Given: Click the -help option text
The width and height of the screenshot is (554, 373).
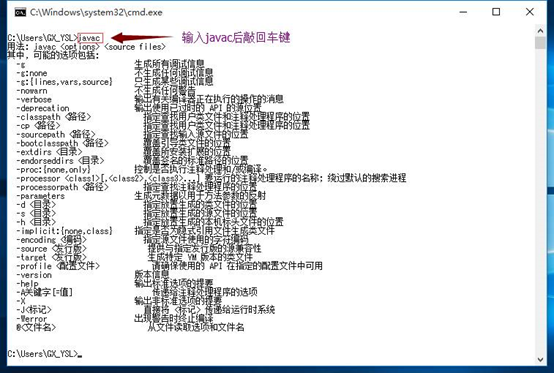Looking at the screenshot, I should [x=27, y=284].
